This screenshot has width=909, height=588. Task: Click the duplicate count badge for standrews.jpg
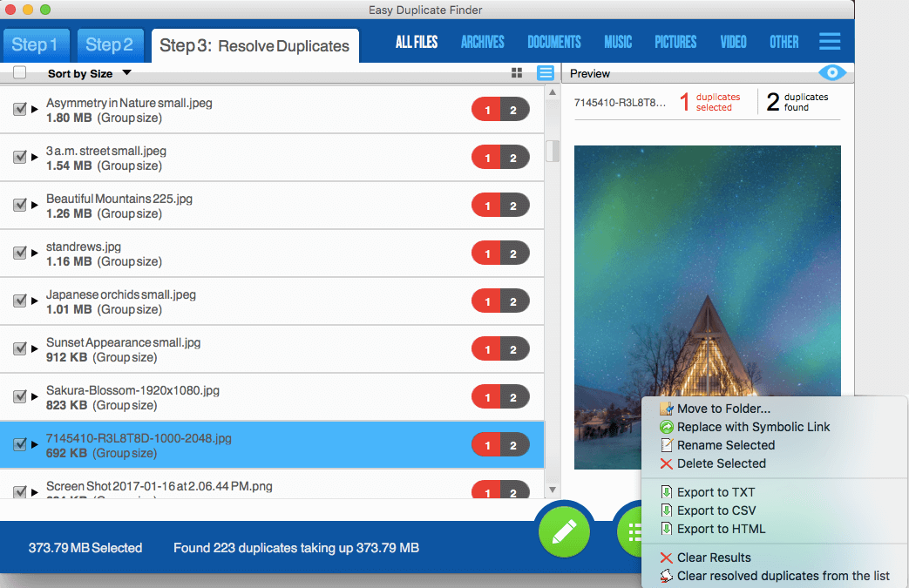coord(500,253)
